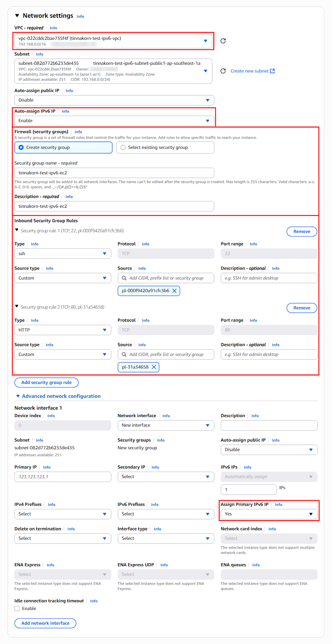Open the Assign Primary IPv6 IP dropdown
The image size is (332, 644).
(x=269, y=514)
